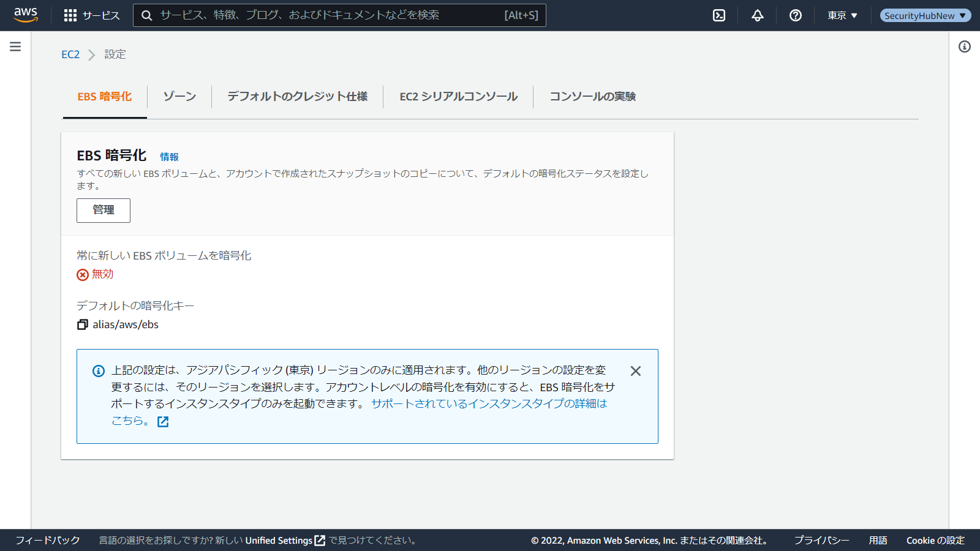Viewport: 980px width, 551px height.
Task: Expand the left hamburger navigation menu
Action: (x=15, y=47)
